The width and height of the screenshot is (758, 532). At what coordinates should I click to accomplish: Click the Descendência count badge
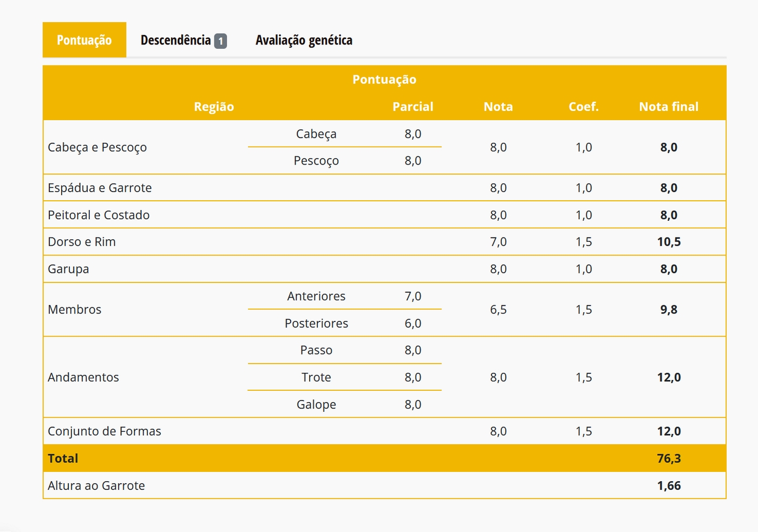tap(220, 41)
